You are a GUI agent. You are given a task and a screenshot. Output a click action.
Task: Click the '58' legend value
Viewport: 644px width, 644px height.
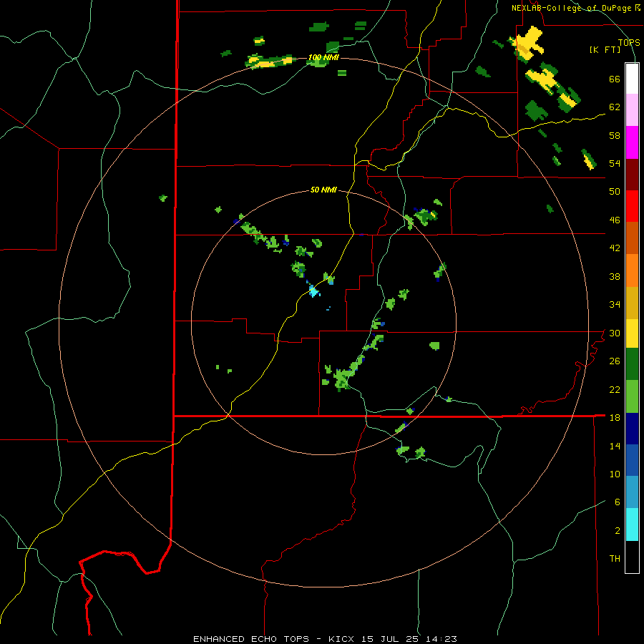click(x=615, y=135)
